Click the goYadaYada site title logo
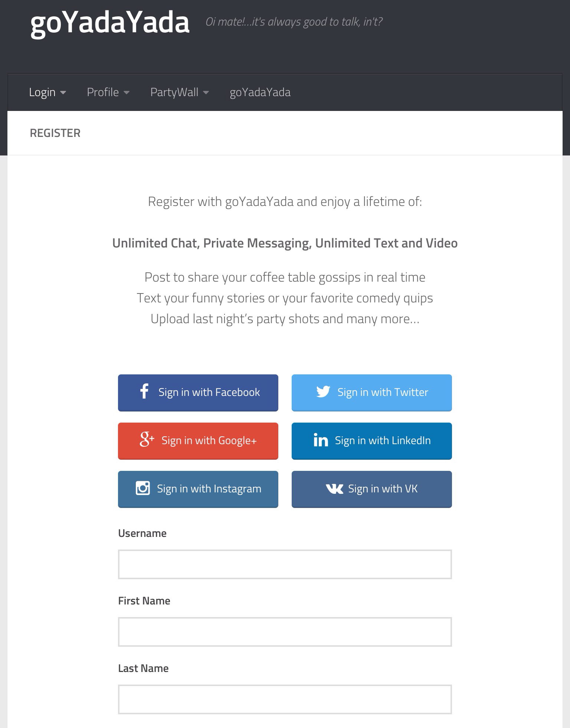 [110, 23]
